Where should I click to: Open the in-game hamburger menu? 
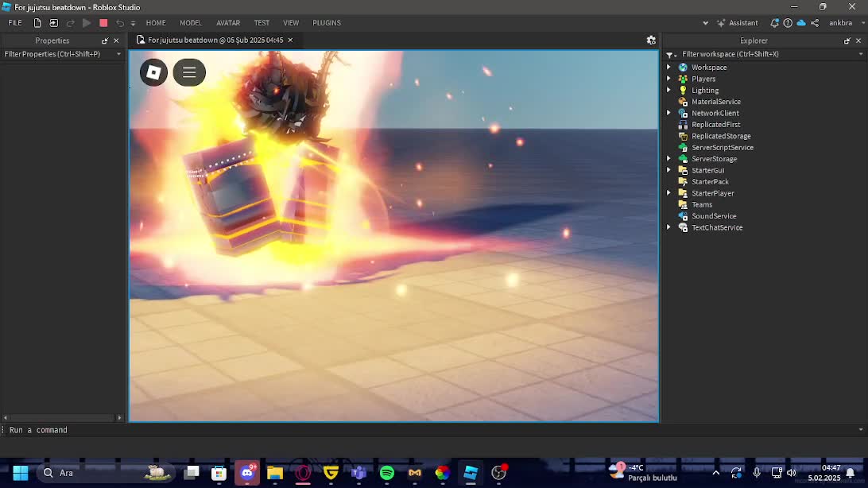189,72
